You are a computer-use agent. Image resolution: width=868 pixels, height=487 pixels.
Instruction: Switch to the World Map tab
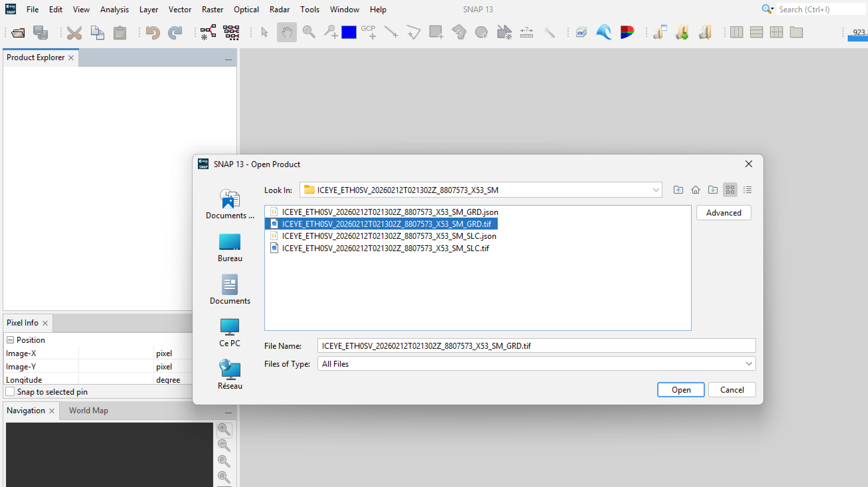(x=88, y=411)
